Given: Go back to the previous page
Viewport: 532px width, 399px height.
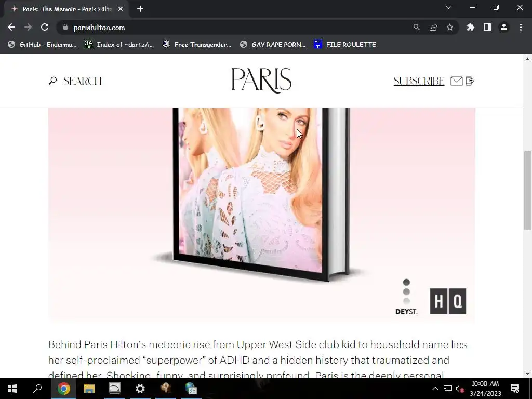Looking at the screenshot, I should (x=11, y=27).
